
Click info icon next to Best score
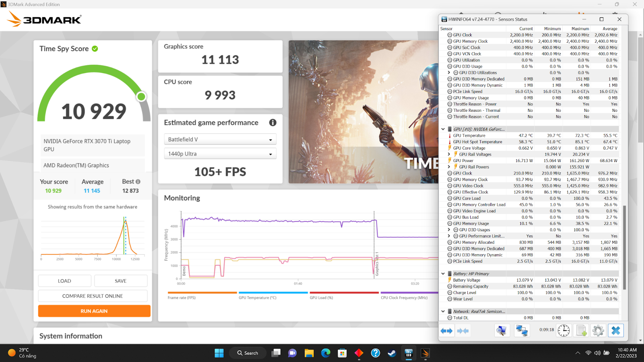pos(138,181)
